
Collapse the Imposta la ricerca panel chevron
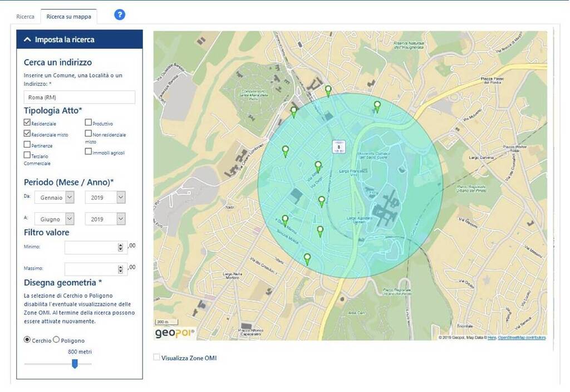[x=27, y=40]
